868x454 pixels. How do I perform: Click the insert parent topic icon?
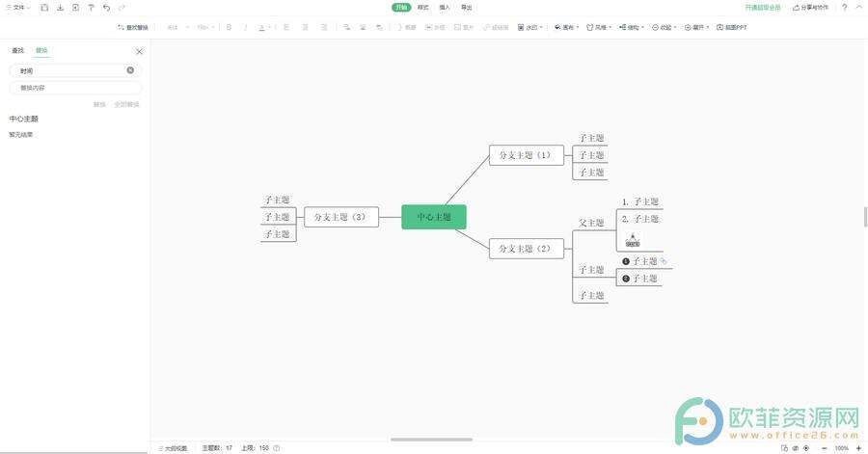379,27
